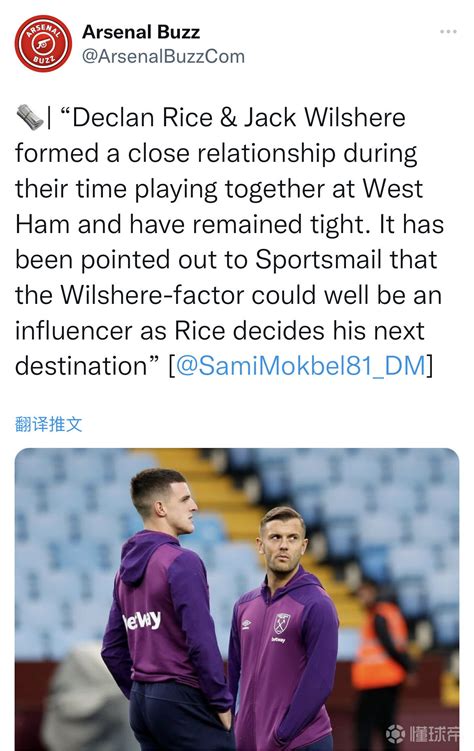Click the name Jack Wilshere in the tweet text

[325, 118]
